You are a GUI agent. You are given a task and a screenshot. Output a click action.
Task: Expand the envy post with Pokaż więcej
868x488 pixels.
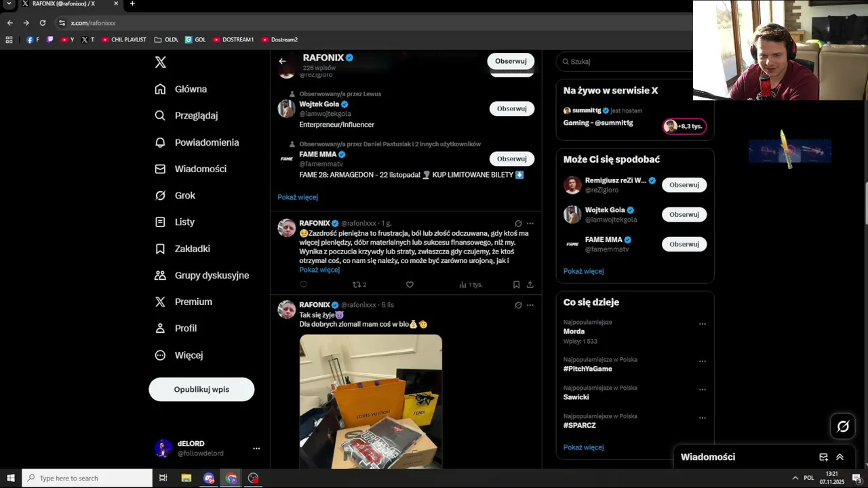click(x=319, y=270)
